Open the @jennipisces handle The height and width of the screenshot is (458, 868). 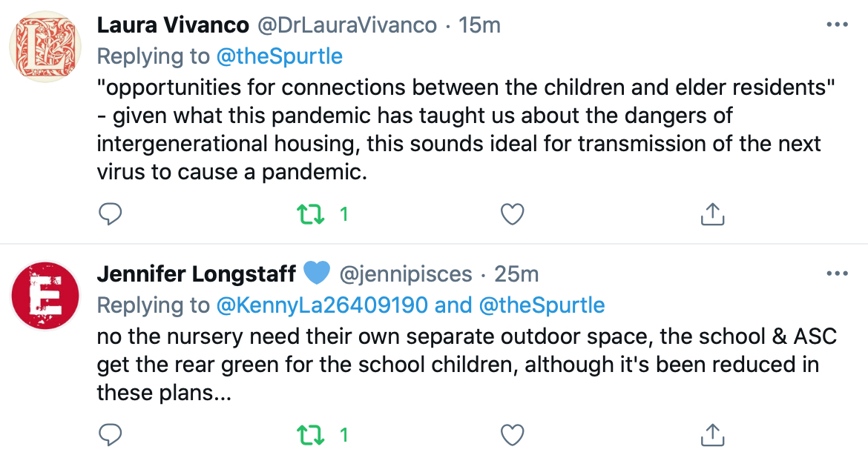406,274
